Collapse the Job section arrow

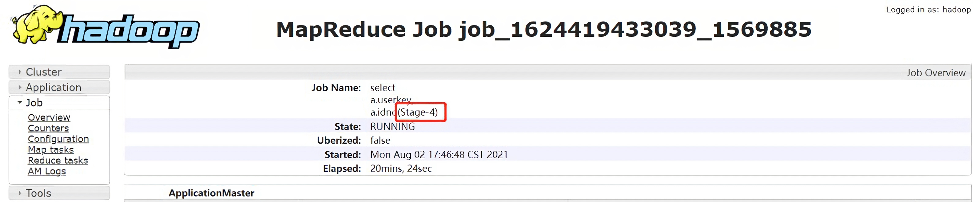click(20, 103)
